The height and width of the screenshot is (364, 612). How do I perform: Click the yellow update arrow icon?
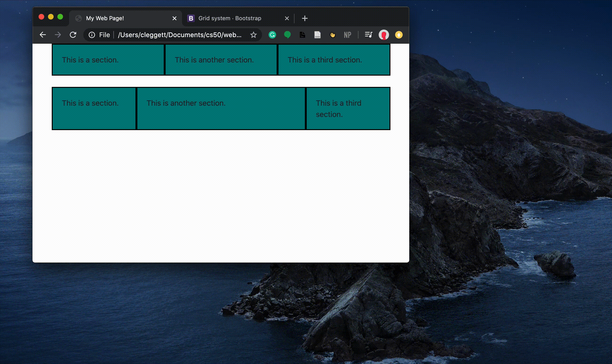pyautogui.click(x=399, y=35)
